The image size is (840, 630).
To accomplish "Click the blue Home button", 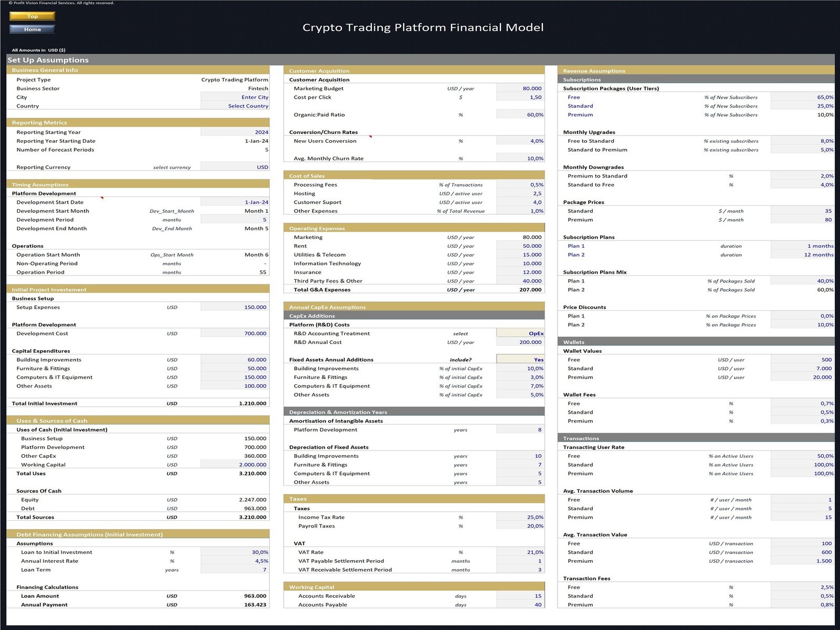I will pos(32,29).
